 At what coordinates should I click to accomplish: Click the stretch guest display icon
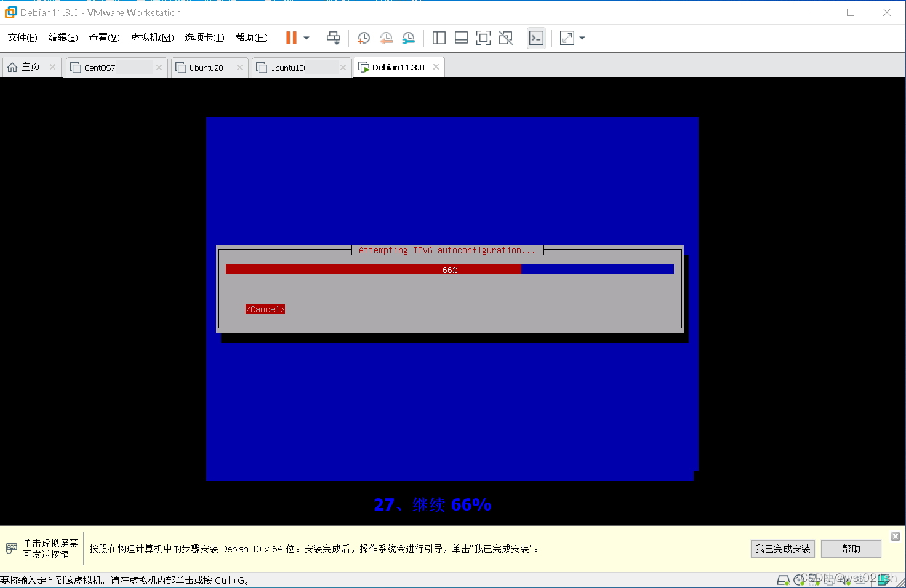567,38
